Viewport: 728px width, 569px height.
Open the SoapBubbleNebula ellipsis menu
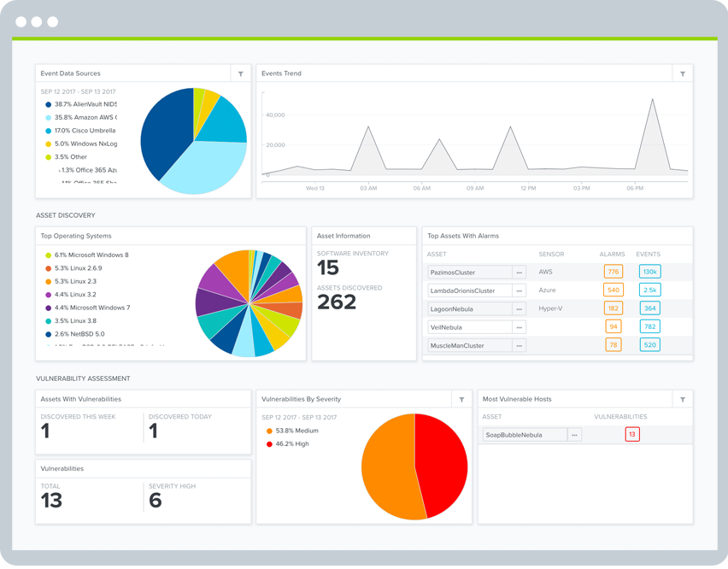(x=575, y=435)
